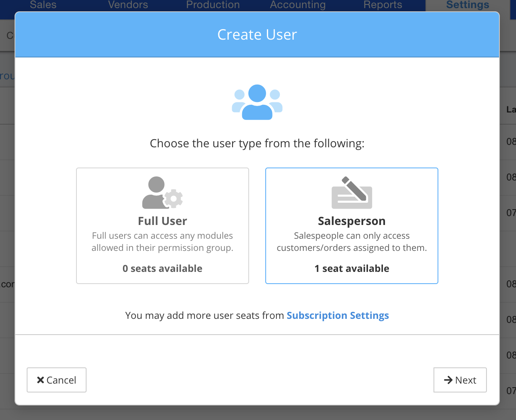The image size is (516, 420).
Task: Open the Vendors menu
Action: click(x=128, y=5)
